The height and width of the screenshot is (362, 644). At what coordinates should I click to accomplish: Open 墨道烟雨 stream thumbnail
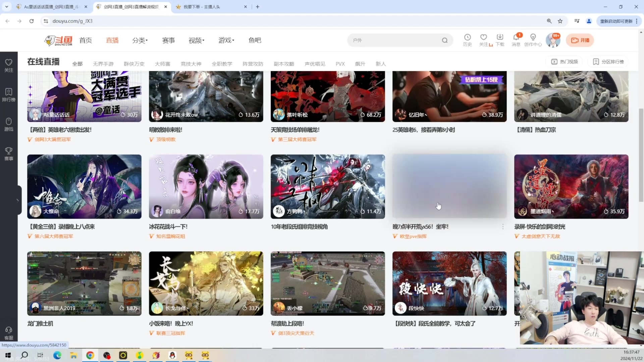pyautogui.click(x=571, y=187)
